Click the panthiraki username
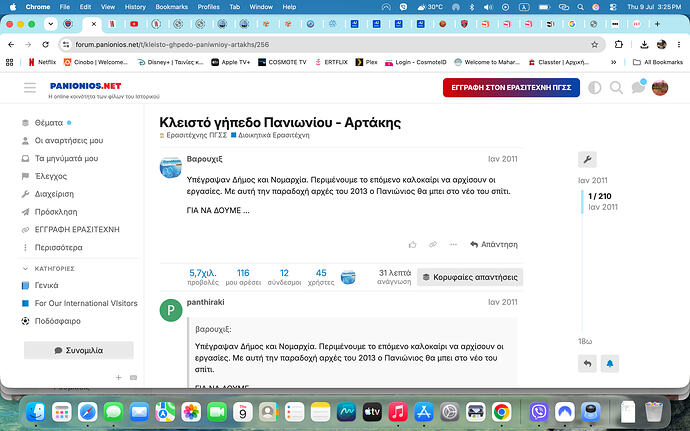690x431 pixels. coord(206,302)
